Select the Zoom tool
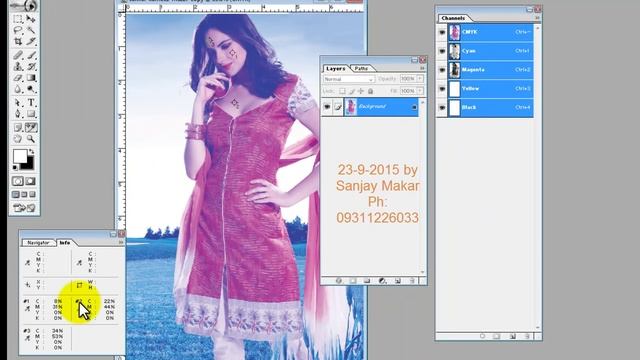The image size is (640, 360). (x=31, y=139)
